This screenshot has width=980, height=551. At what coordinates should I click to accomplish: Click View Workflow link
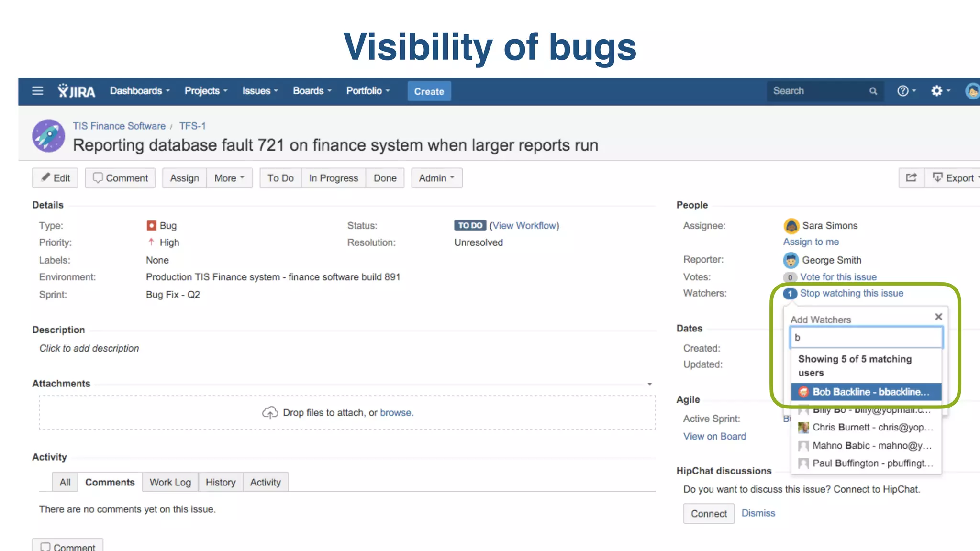(524, 225)
